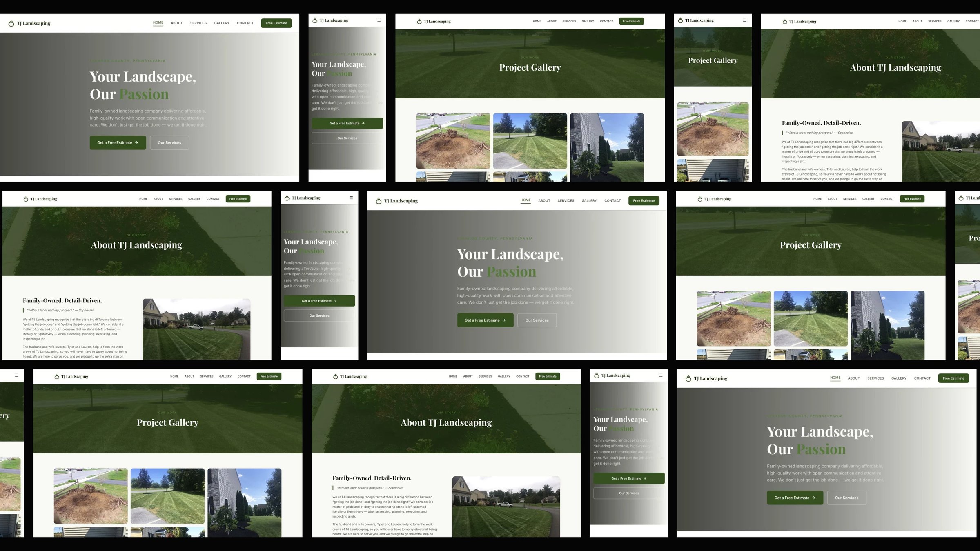Click Get a Free Estimate in middle-row mobile home mockup

(319, 301)
